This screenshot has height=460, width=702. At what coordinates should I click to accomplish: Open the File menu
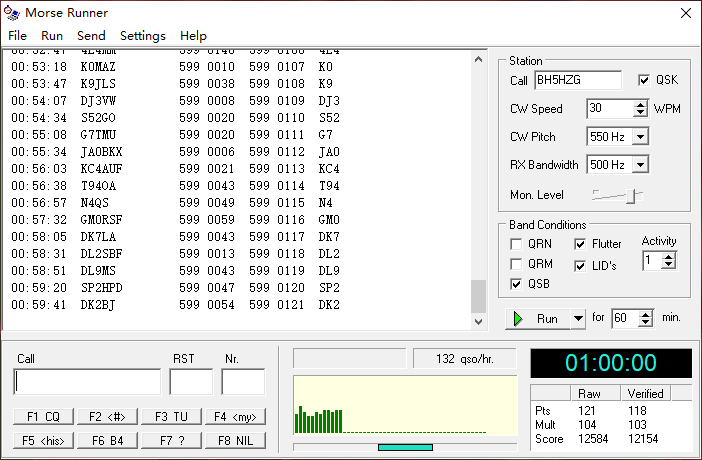(x=17, y=36)
